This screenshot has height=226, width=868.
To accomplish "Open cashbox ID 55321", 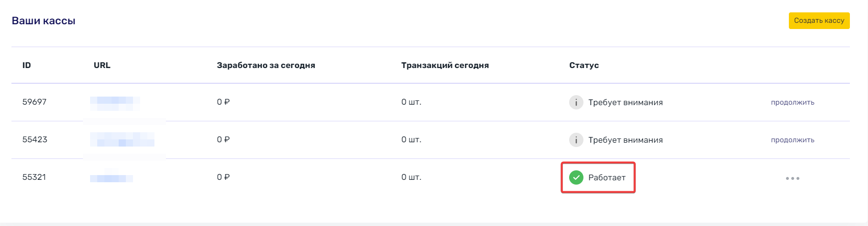I will 34,177.
